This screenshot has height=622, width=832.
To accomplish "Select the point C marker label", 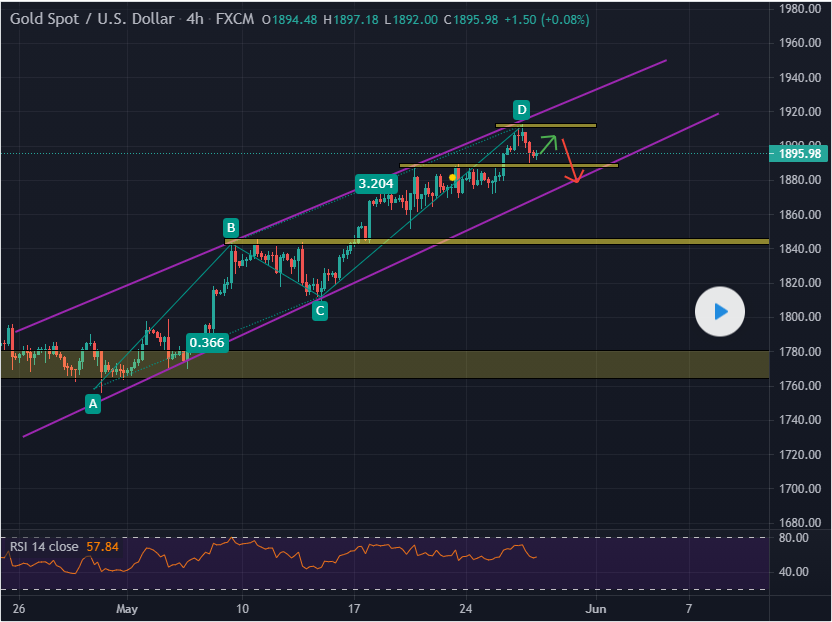I will [319, 311].
